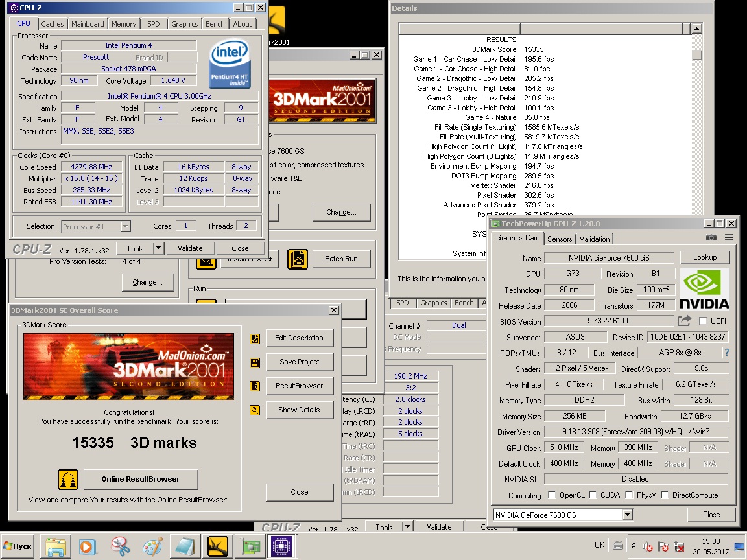The image size is (747, 560).
Task: Show hidden tray icons arrow
Action: [634, 545]
